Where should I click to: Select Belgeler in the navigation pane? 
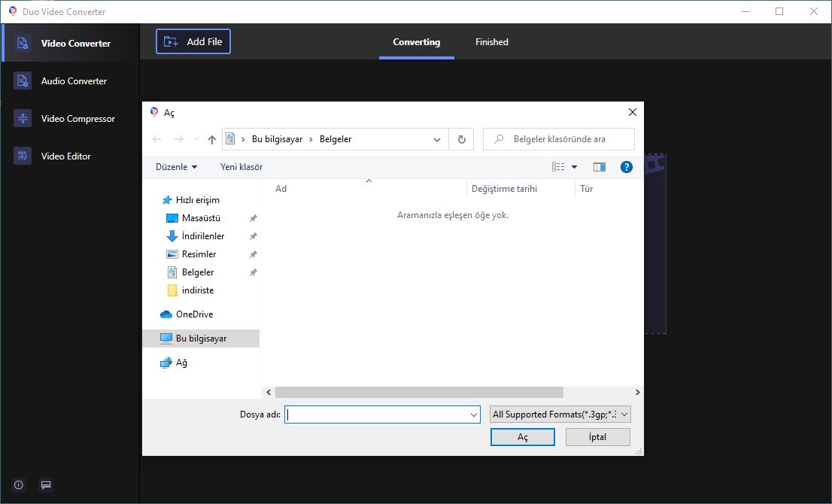[197, 272]
